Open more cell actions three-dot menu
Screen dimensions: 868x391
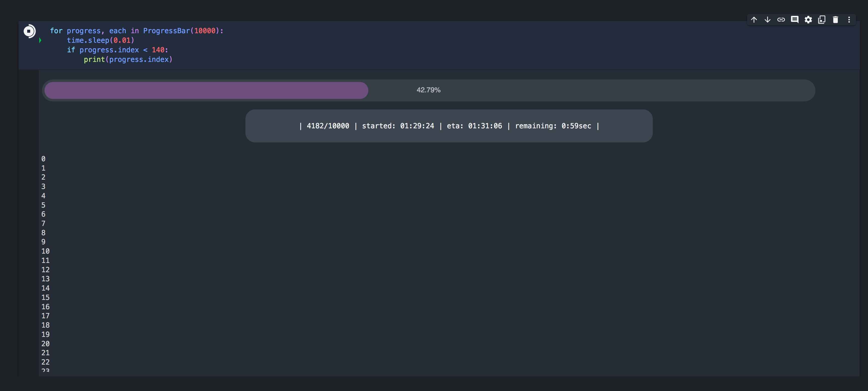coord(849,20)
